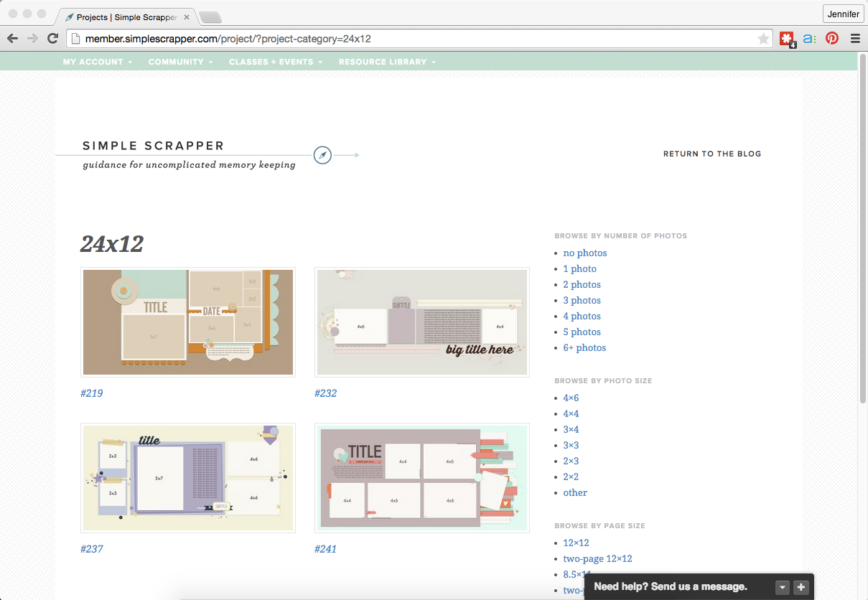Click the browser back arrow
Screen dimensions: 868x600
tap(13, 39)
